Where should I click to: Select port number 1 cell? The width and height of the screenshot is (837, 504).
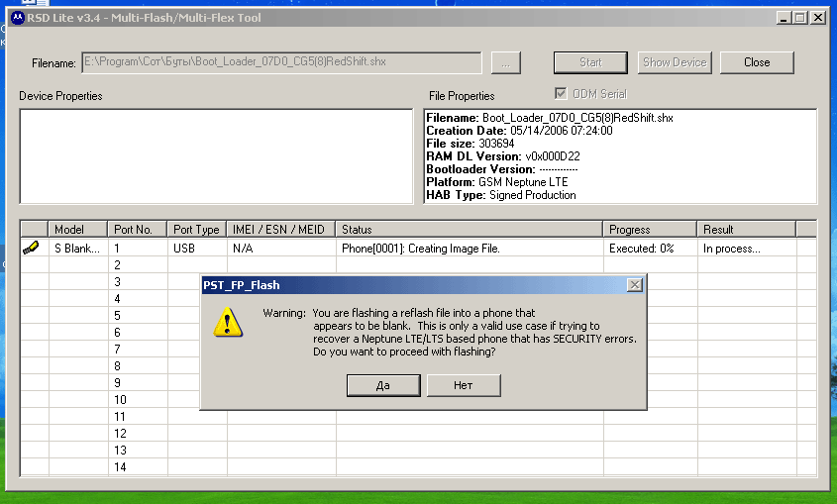[x=137, y=248]
